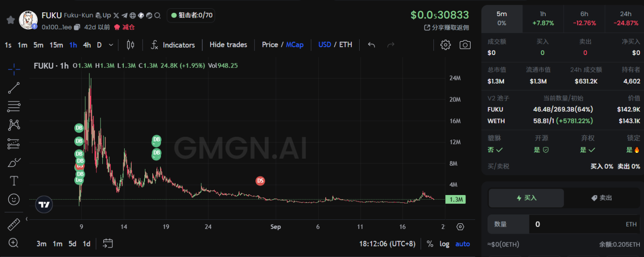The image size is (644, 257).
Task: Click the red DS trade marker
Action: (260, 181)
